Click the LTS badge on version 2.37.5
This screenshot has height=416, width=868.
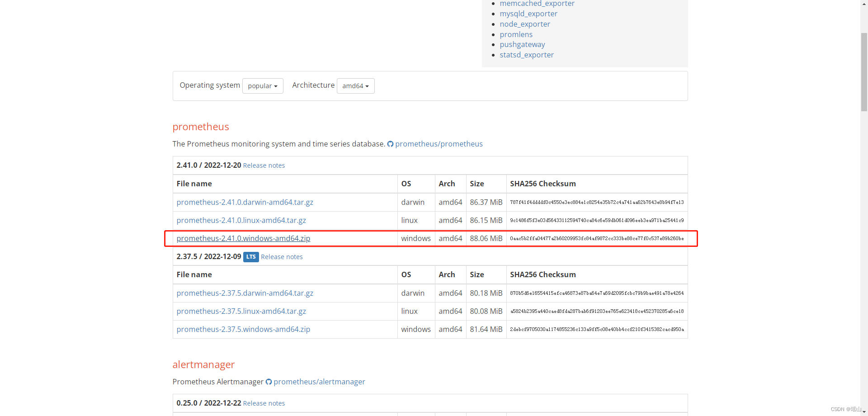click(251, 257)
